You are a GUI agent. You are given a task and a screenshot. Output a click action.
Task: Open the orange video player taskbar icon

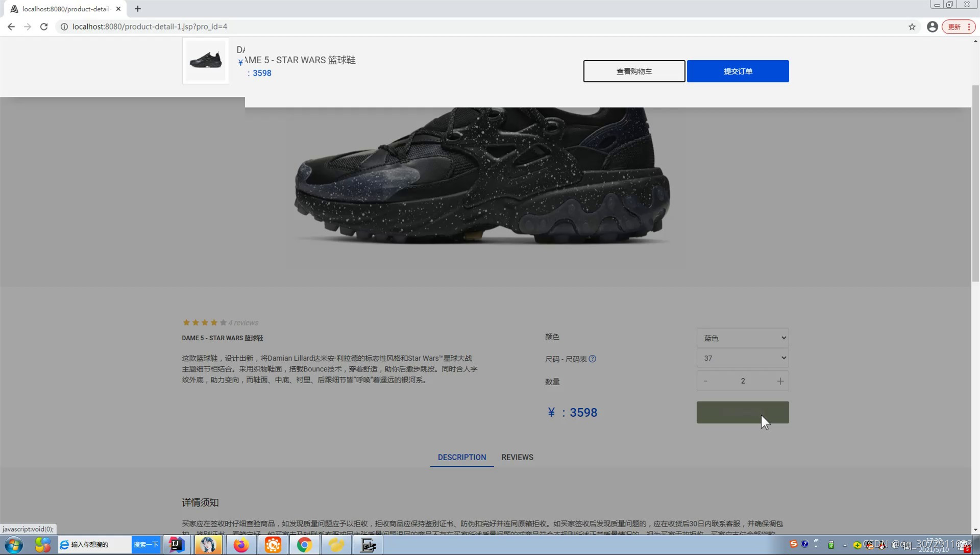point(273,545)
